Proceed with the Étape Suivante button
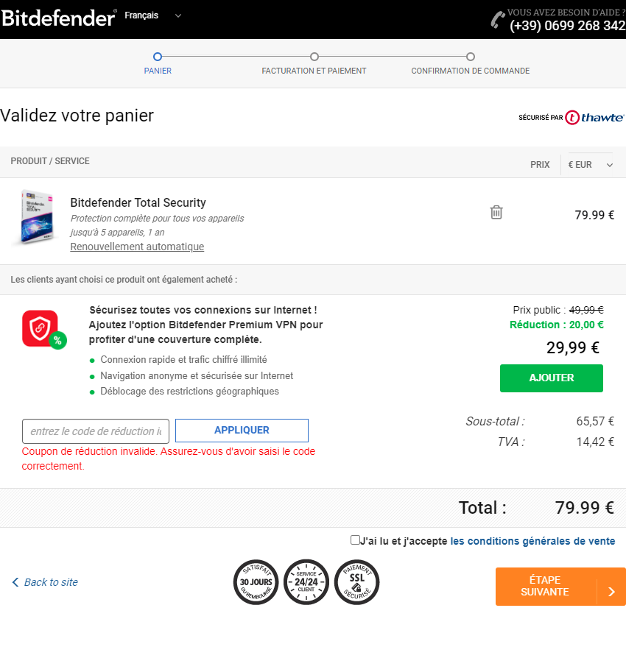 560,587
